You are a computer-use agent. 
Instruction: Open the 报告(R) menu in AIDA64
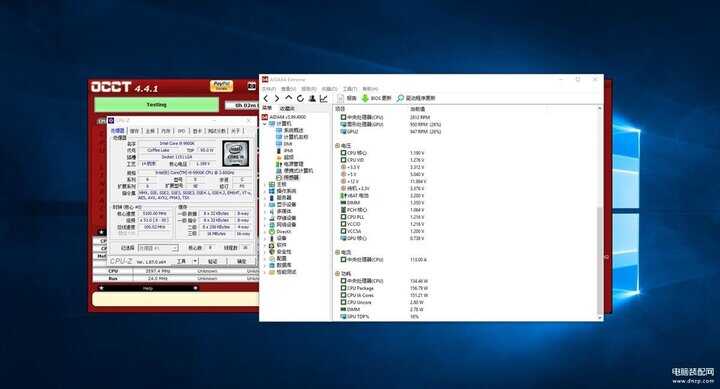click(x=309, y=89)
